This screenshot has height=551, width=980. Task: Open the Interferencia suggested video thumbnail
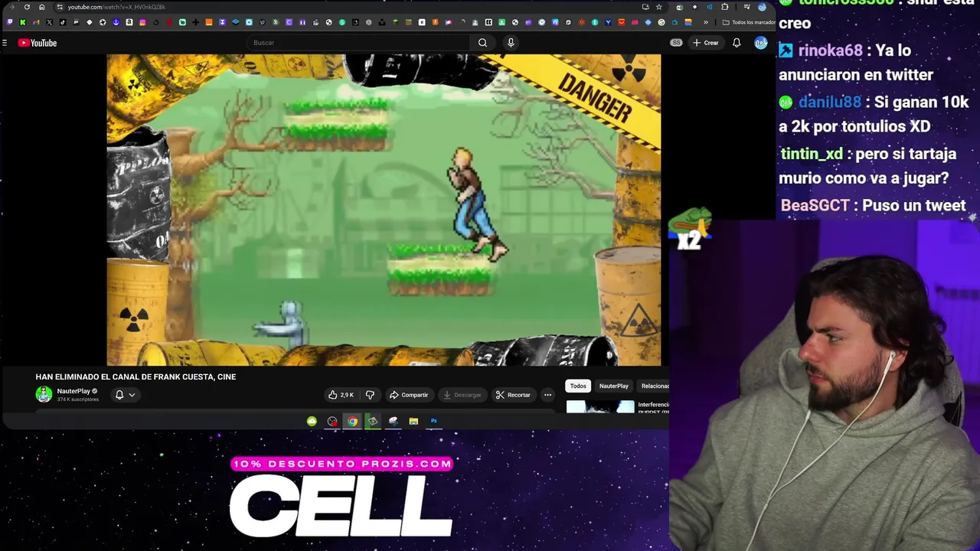(600, 406)
